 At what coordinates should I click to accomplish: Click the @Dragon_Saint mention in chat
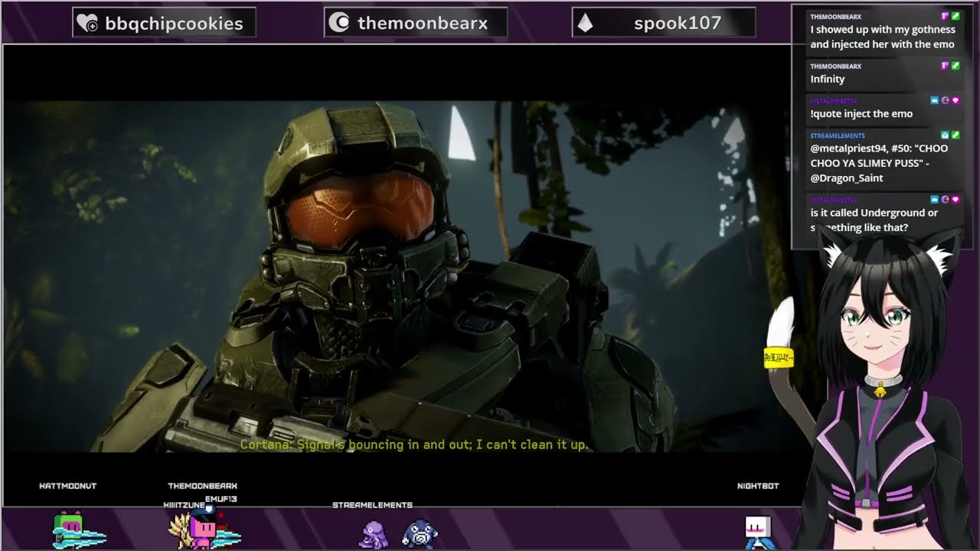[x=847, y=178]
